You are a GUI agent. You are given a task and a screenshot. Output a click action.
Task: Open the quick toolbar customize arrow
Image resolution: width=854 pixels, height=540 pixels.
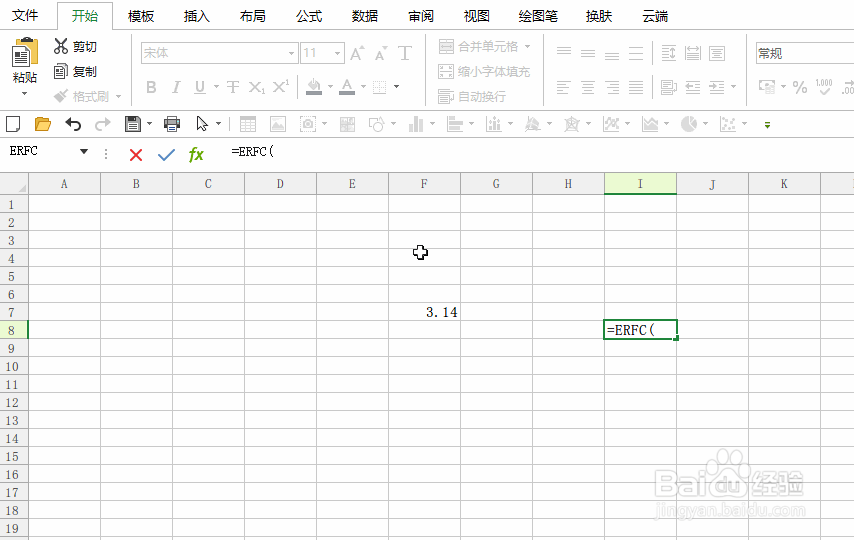[767, 125]
